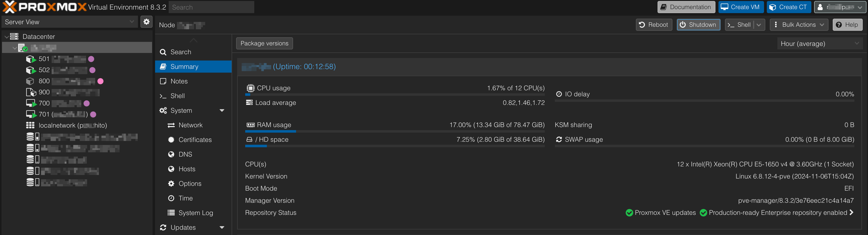Click the Reboot button
Image resolution: width=868 pixels, height=235 pixels.
coord(654,25)
